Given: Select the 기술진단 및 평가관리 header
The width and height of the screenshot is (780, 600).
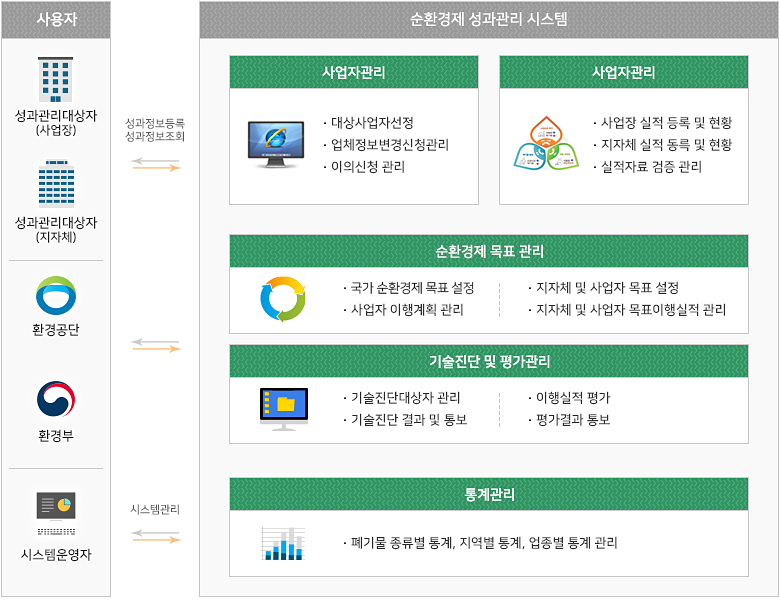Looking at the screenshot, I should click(489, 361).
